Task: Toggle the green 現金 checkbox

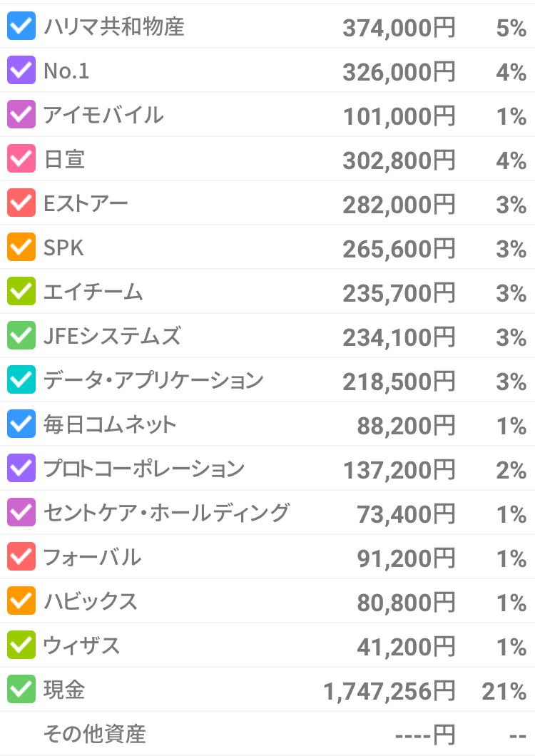Action: tap(21, 690)
